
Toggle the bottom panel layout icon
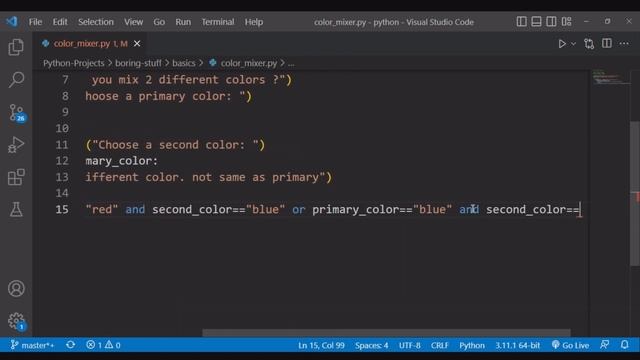(x=536, y=21)
